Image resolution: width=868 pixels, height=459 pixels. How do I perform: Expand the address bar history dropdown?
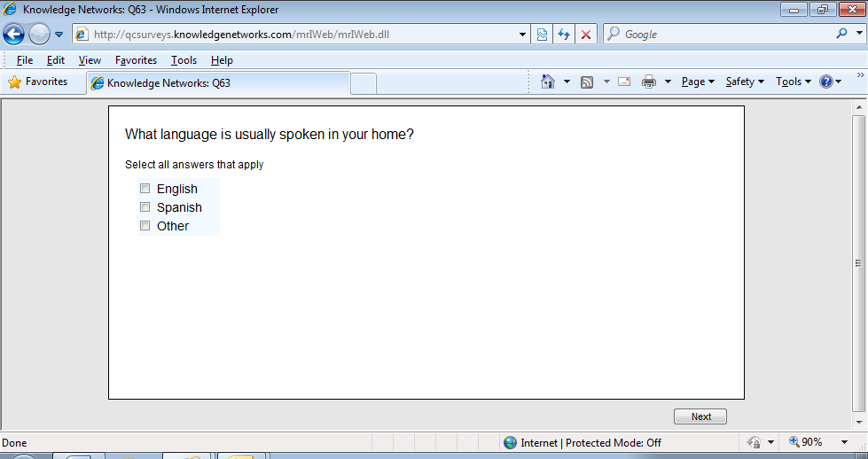pyautogui.click(x=522, y=35)
